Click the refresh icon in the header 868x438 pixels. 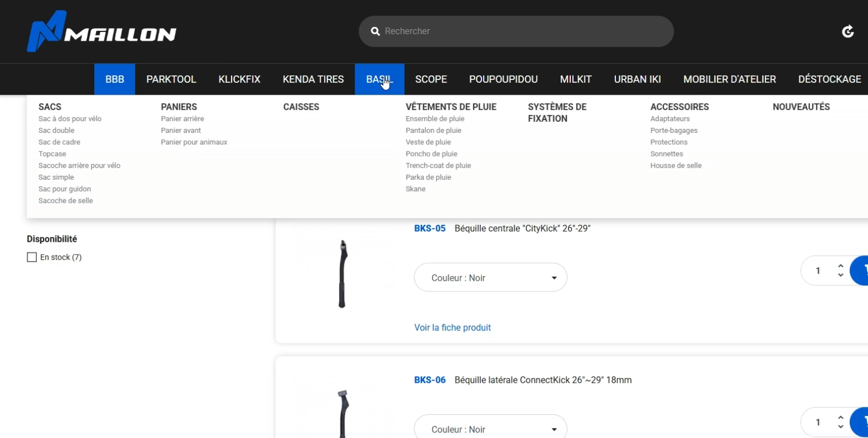tap(848, 31)
